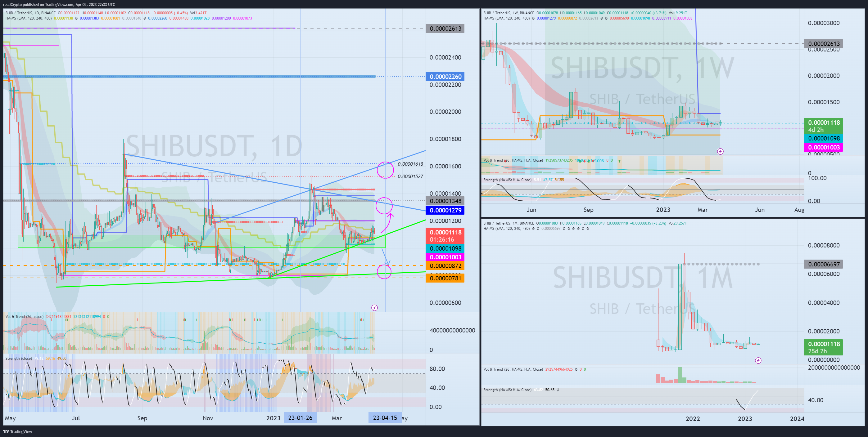868x437 pixels.
Task: Click '2022' on the monthly time axis
Action: (x=693, y=418)
